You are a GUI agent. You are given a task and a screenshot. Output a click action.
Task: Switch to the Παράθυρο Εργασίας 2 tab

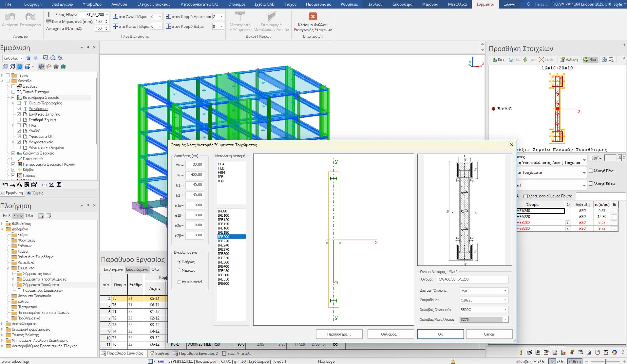pos(196,353)
